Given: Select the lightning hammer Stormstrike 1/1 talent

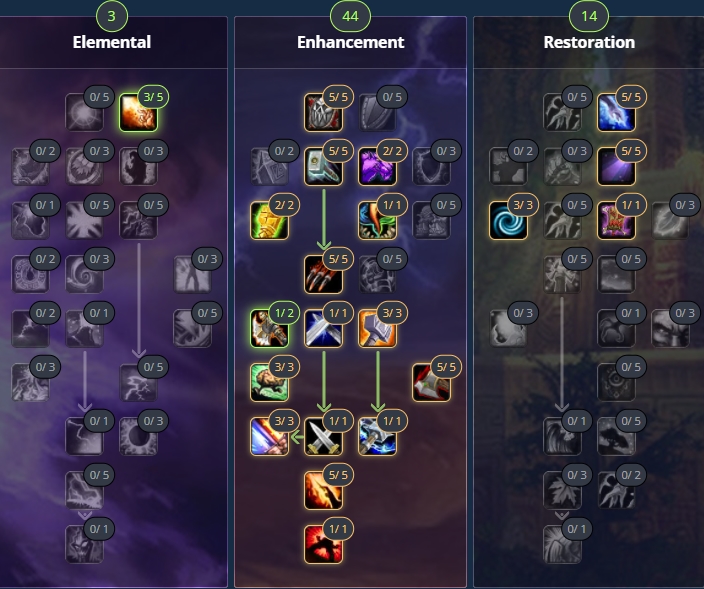Looking at the screenshot, I should 377,436.
